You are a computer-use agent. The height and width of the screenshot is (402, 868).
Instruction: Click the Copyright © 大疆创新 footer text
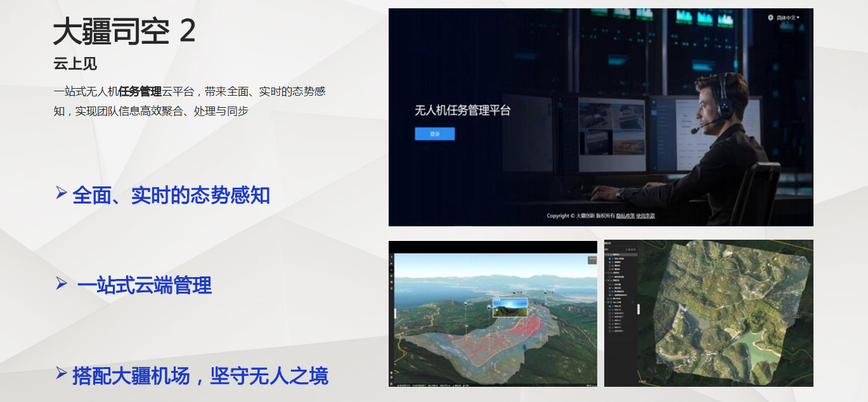(571, 216)
